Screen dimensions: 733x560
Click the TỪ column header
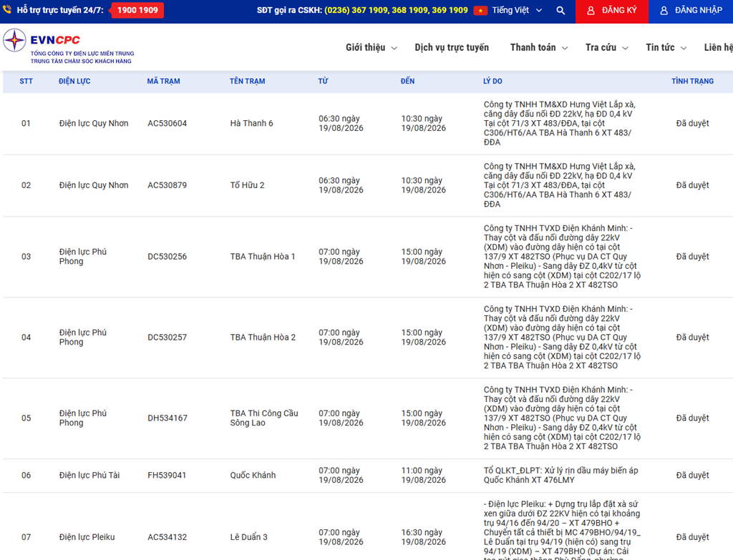pyautogui.click(x=323, y=81)
